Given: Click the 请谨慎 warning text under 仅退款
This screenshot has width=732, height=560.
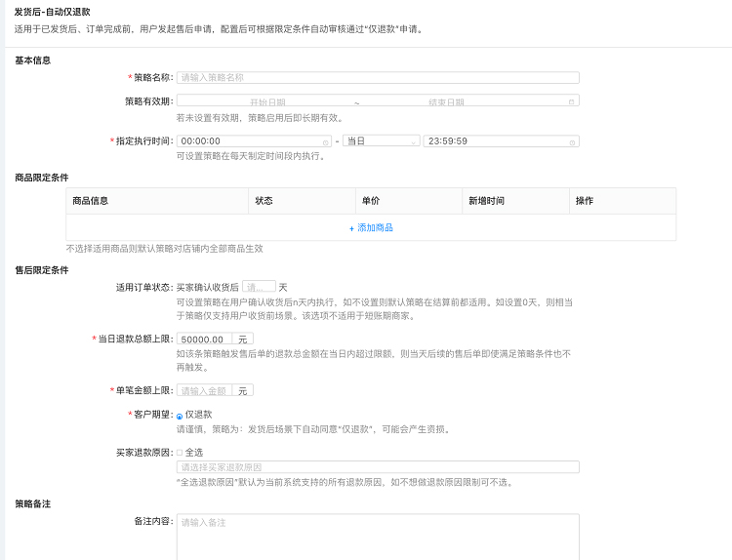Looking at the screenshot, I should [x=313, y=429].
